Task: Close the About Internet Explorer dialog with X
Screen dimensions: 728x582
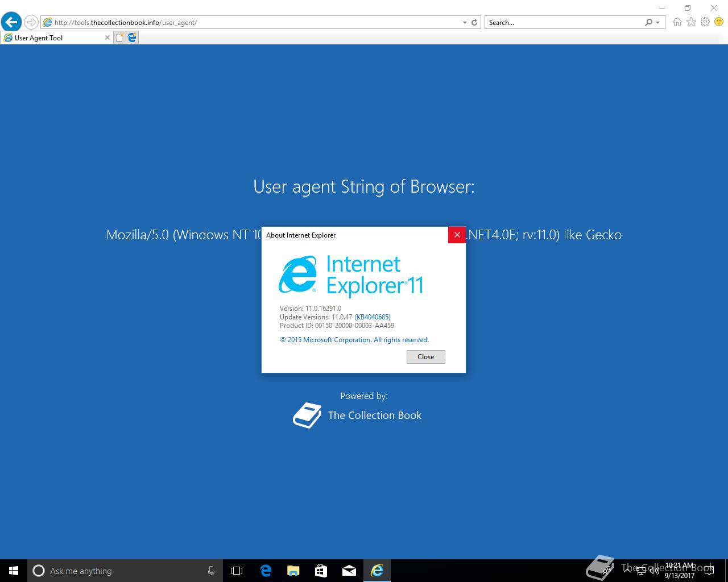Action: point(457,235)
